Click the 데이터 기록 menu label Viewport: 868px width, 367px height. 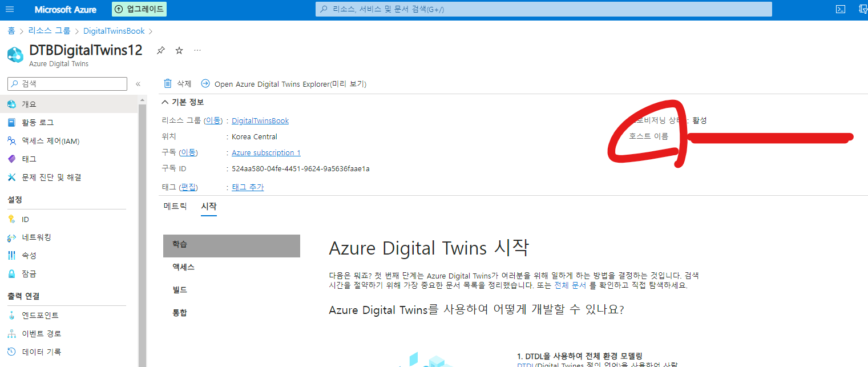[x=42, y=352]
